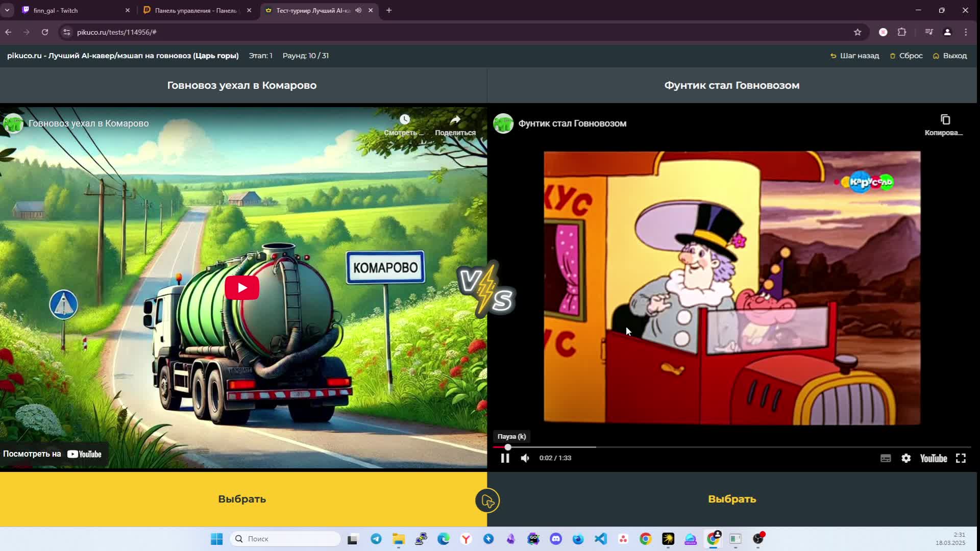The image size is (980, 551).
Task: Click Поделиться share icon on left video
Action: [455, 124]
